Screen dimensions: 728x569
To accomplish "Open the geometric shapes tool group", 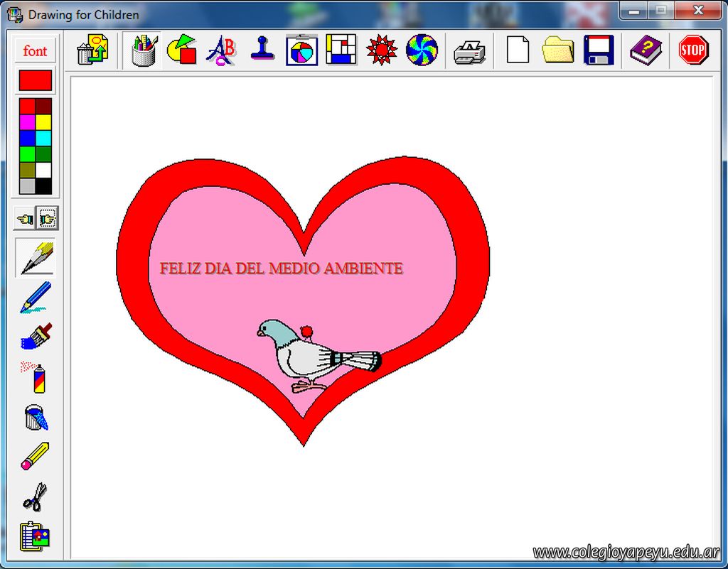I will coord(181,50).
